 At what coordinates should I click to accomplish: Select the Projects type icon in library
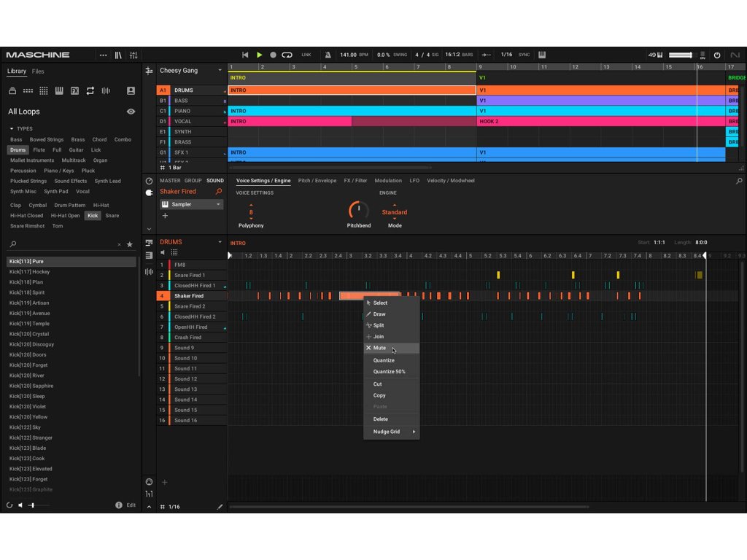pos(12,90)
